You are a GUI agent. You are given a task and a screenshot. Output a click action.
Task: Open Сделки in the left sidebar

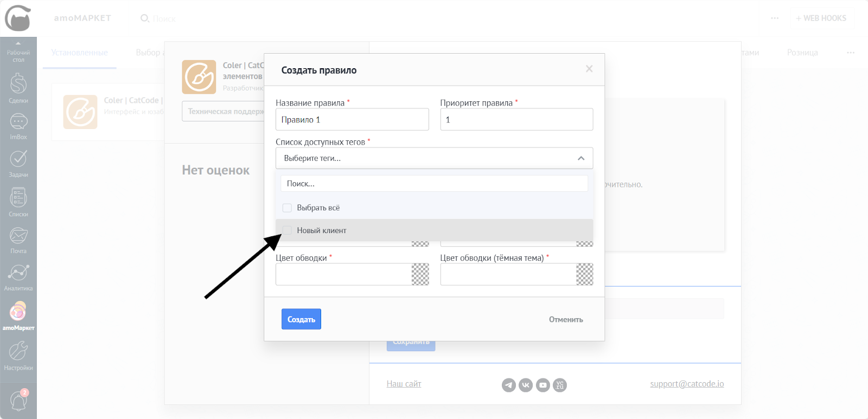18,88
